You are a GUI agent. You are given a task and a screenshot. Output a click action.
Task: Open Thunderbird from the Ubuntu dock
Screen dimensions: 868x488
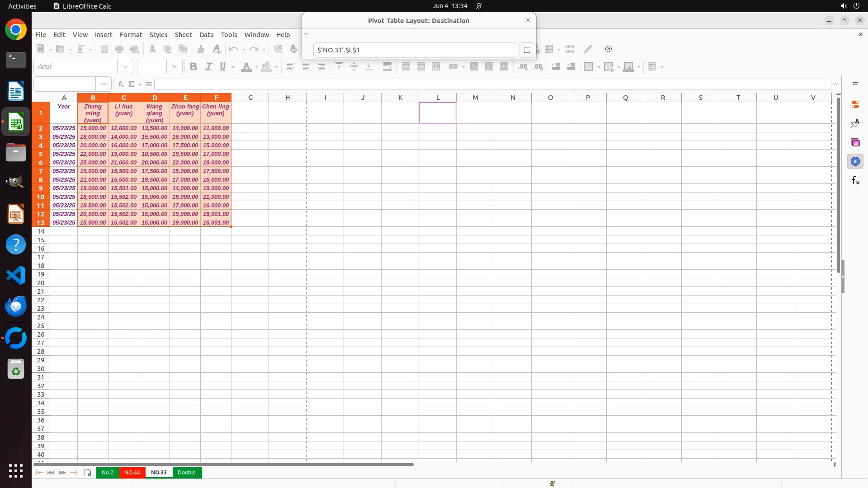[16, 306]
